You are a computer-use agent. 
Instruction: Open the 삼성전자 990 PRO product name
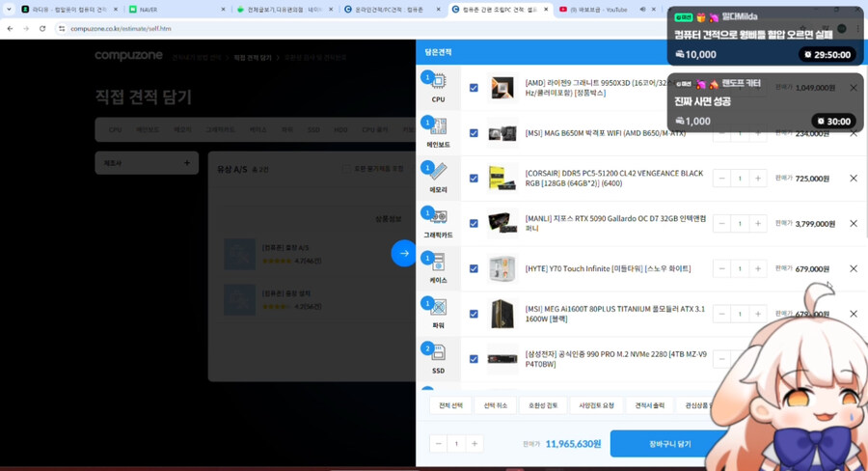(615, 359)
